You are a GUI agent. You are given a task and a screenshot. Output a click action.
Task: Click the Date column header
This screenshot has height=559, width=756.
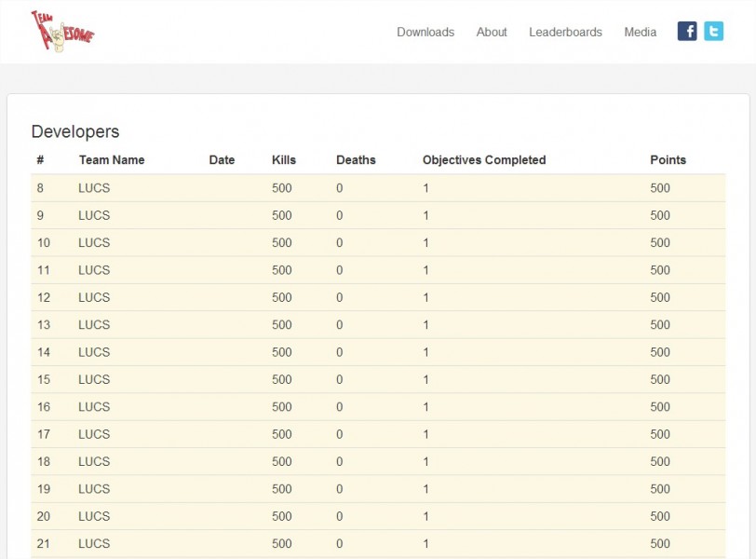(222, 160)
